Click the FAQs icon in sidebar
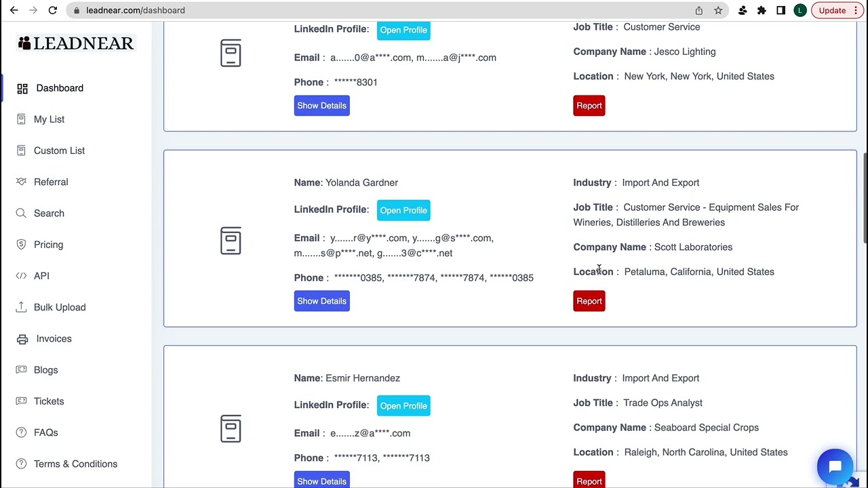Viewport: 868px width, 488px height. click(21, 432)
